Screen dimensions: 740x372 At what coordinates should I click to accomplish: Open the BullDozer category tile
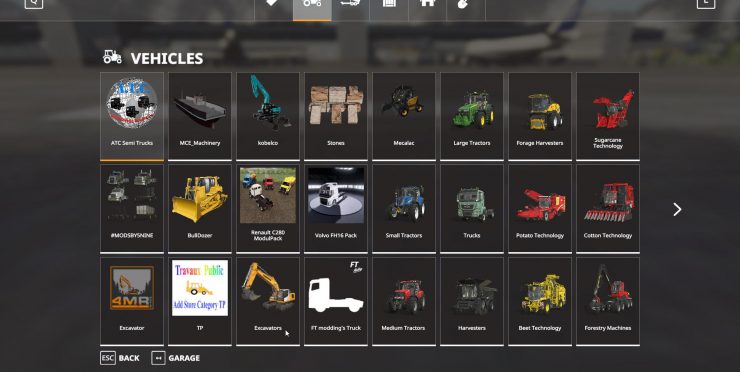pos(200,208)
